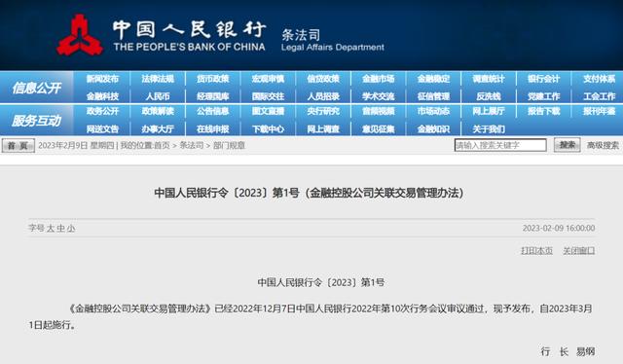Focus the keyword search input field
The height and width of the screenshot is (364, 623).
(500, 145)
